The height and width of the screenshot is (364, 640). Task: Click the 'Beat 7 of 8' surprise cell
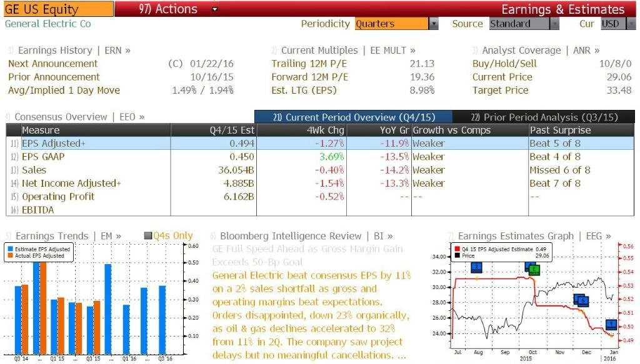[555, 184]
